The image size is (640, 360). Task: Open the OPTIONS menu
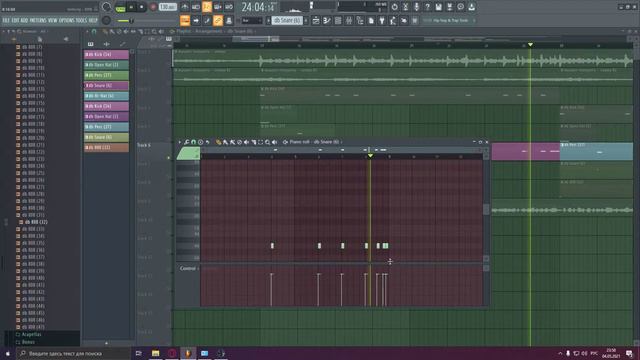pyautogui.click(x=67, y=20)
